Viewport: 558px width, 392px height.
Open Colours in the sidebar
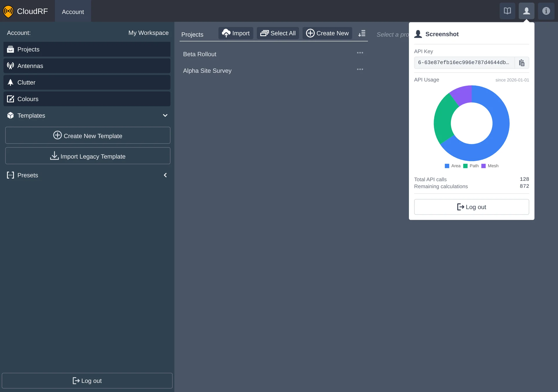tap(87, 99)
